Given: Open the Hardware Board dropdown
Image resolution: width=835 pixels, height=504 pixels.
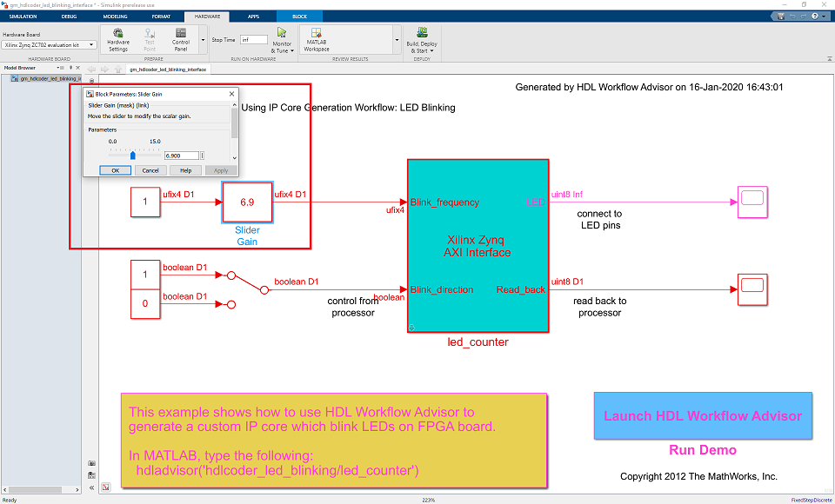Looking at the screenshot, I should click(49, 45).
